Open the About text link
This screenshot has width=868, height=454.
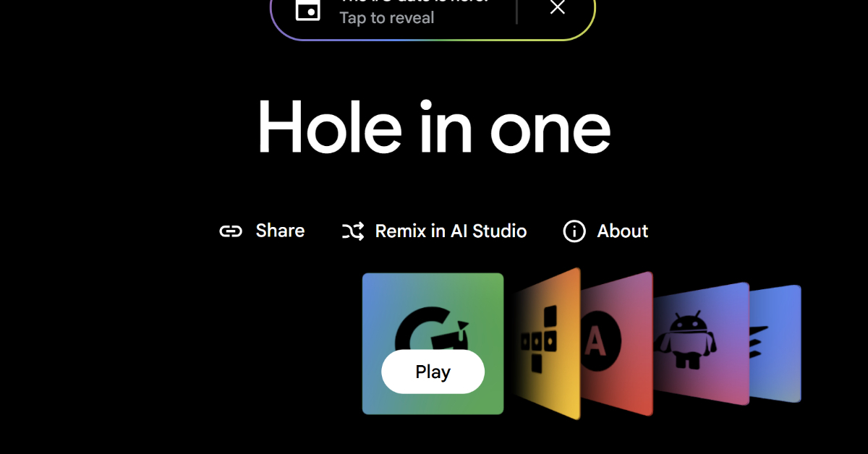pos(622,231)
